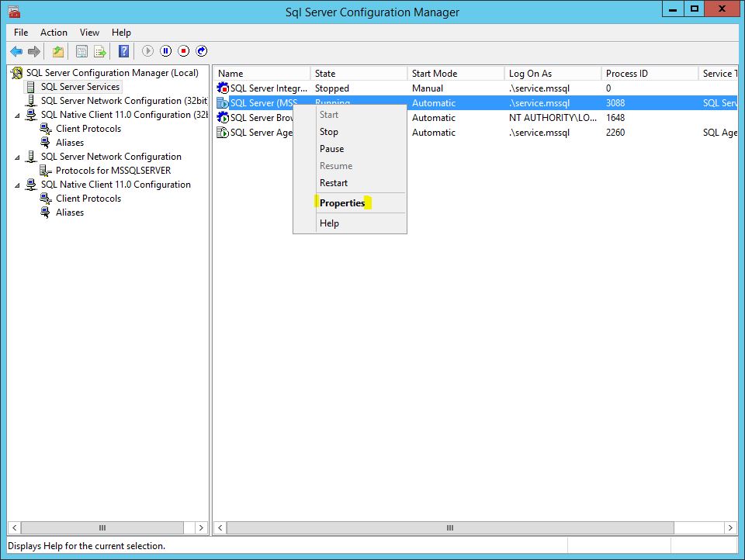Collapse the non-32bit SQL Native Client 11.0 Configuration node
This screenshot has height=560, width=745.
tap(17, 185)
